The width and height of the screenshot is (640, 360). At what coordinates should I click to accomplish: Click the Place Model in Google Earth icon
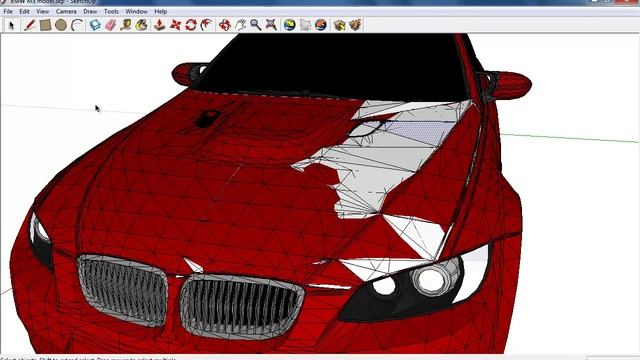(x=321, y=25)
